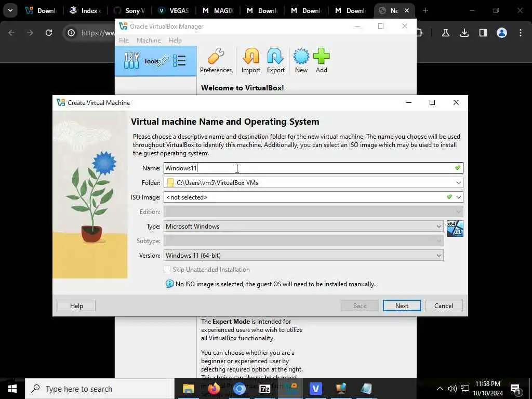This screenshot has width=532, height=399.
Task: Open the disabled Subtype dropdown
Action: (x=303, y=241)
